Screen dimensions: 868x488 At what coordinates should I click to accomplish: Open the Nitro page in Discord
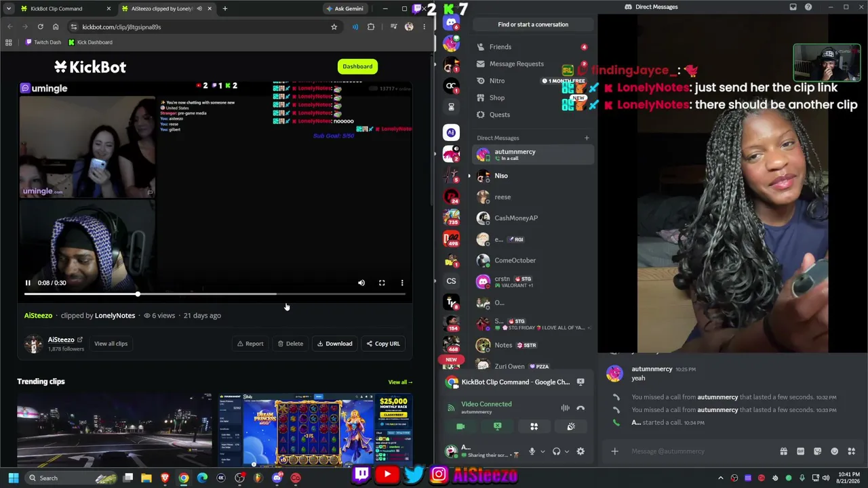pos(533,81)
